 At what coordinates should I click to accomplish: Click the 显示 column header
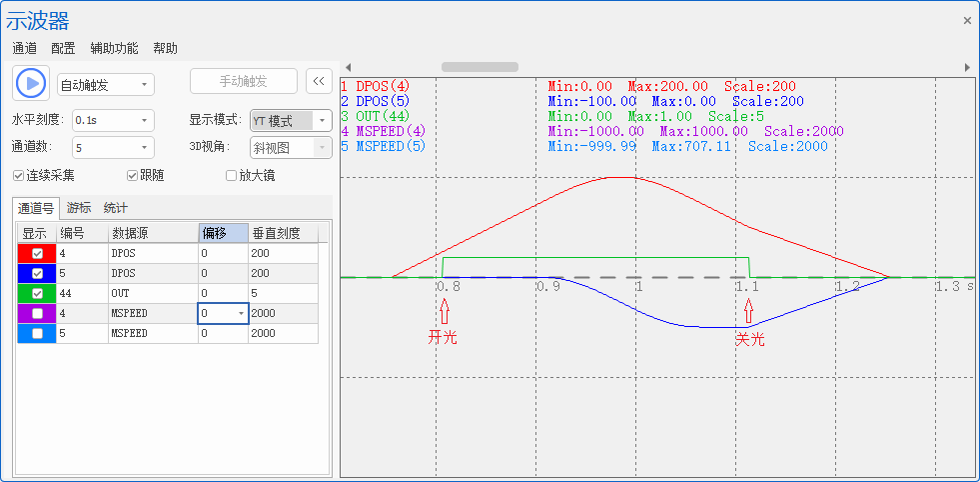tap(37, 233)
